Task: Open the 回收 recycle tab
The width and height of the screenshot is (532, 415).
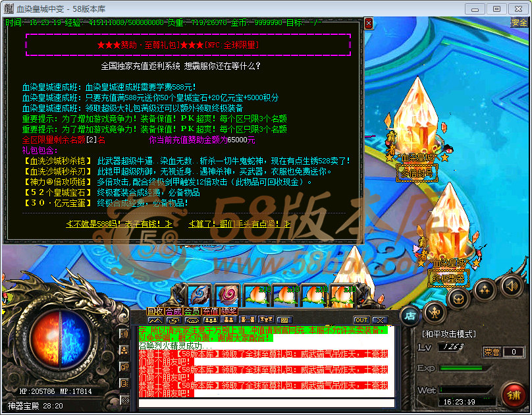Action: 155,311
